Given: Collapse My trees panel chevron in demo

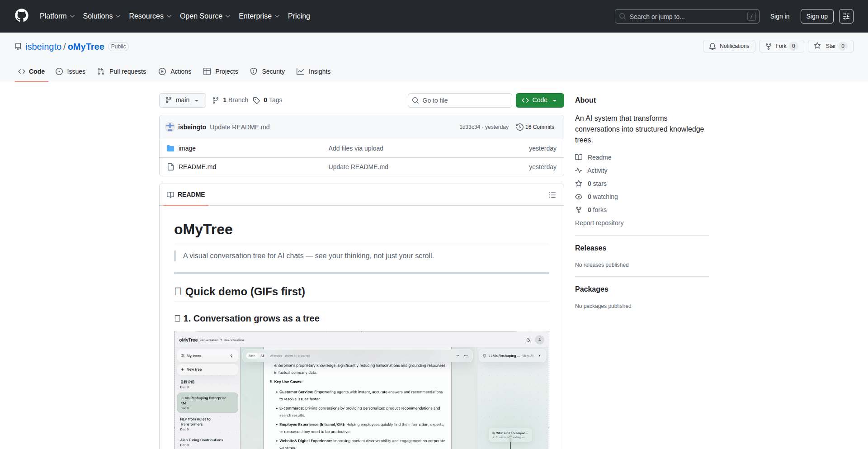Looking at the screenshot, I should 231,356.
